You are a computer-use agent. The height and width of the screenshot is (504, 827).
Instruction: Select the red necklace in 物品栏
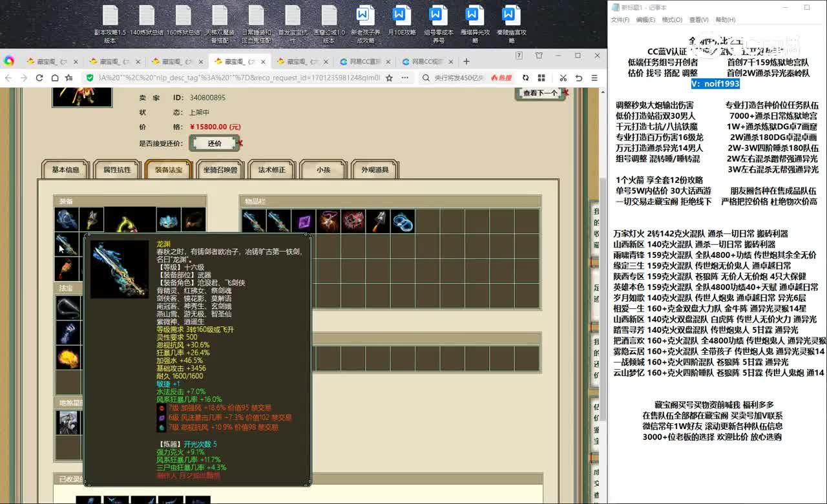(x=353, y=221)
